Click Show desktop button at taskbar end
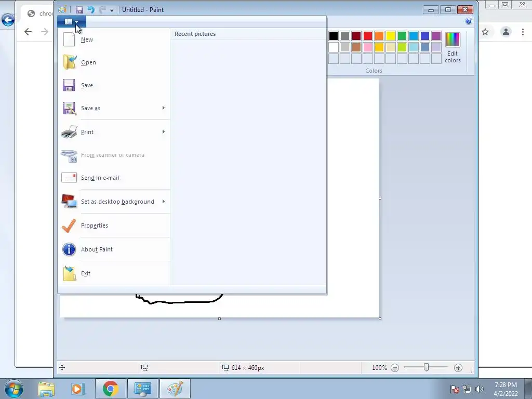The height and width of the screenshot is (399, 532). coord(528,389)
